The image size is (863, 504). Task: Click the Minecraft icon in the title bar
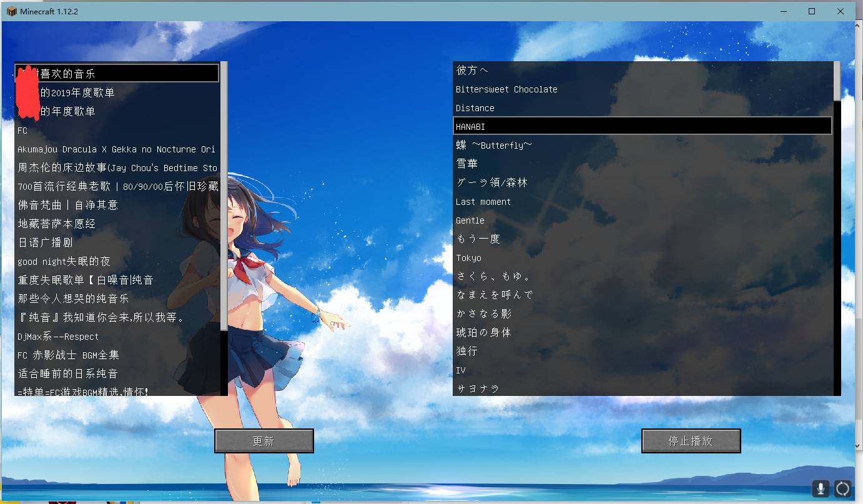click(10, 11)
